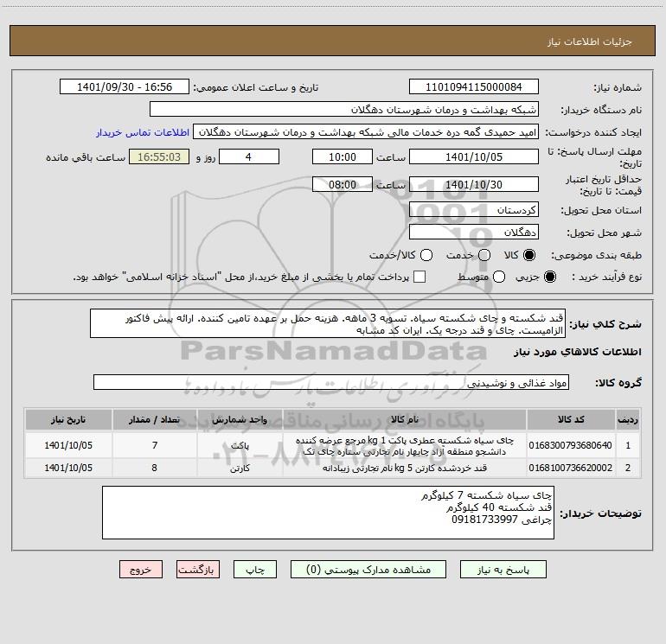
Task: Click the validity hour field 08:00
Action: coord(343,184)
